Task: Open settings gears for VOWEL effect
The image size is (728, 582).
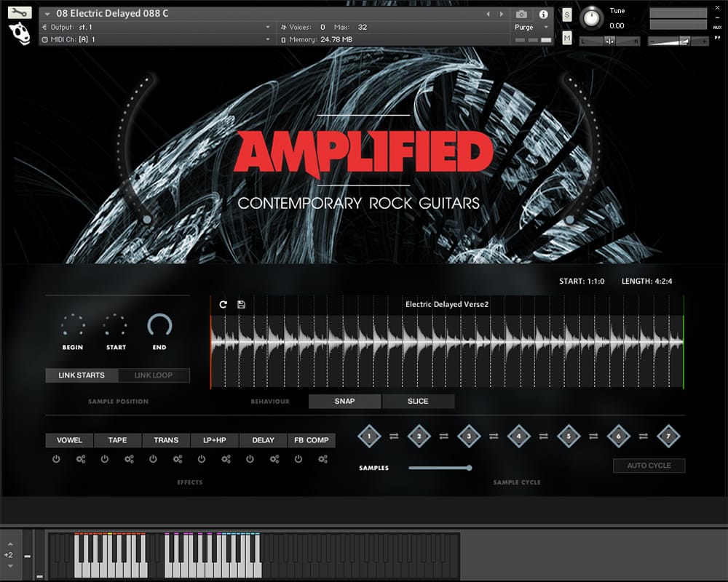Action: [x=81, y=459]
